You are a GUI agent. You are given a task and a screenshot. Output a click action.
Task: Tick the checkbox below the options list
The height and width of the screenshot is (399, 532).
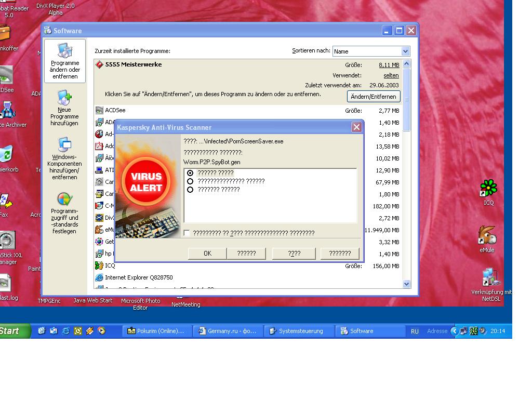(x=187, y=233)
